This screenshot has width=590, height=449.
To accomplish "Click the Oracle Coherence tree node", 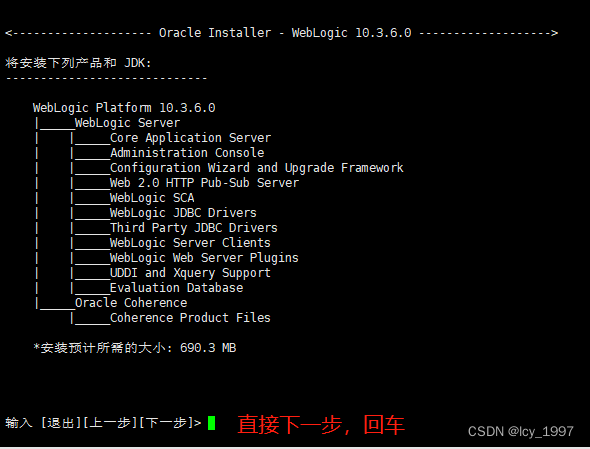I will 131,303.
